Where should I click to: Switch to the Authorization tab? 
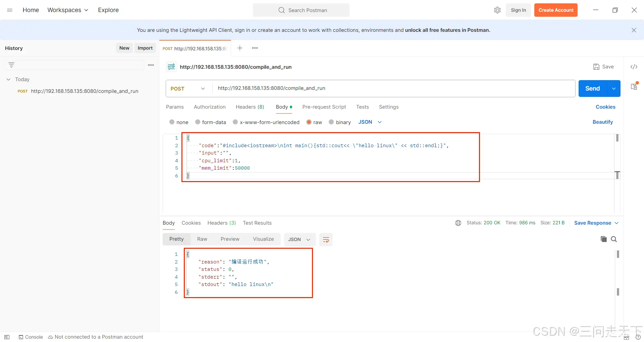[x=210, y=107]
